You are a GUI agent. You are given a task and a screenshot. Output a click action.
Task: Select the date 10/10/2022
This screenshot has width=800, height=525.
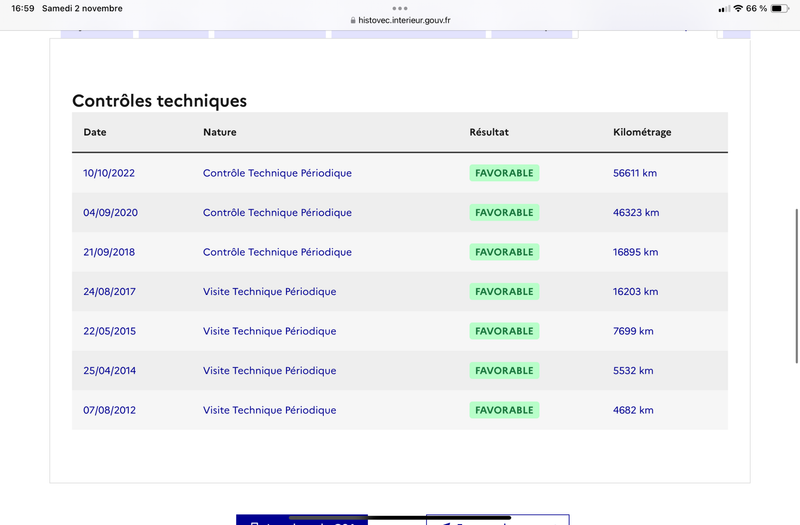[109, 173]
